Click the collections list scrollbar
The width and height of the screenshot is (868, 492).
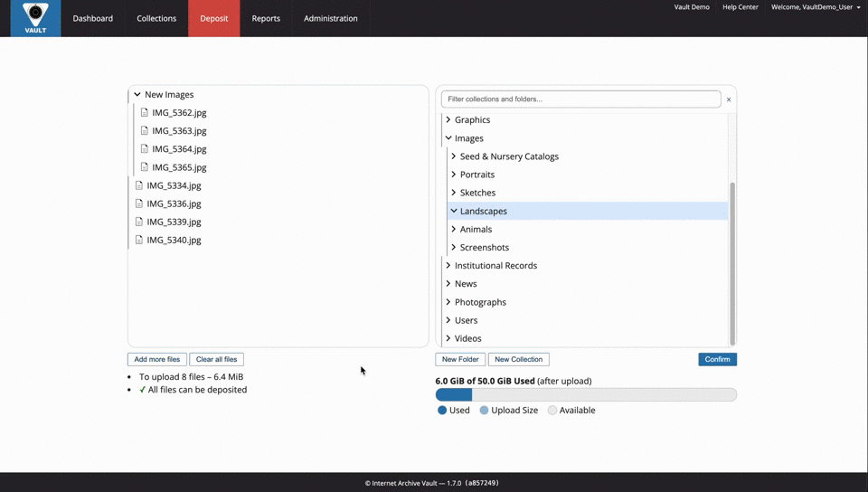click(732, 263)
